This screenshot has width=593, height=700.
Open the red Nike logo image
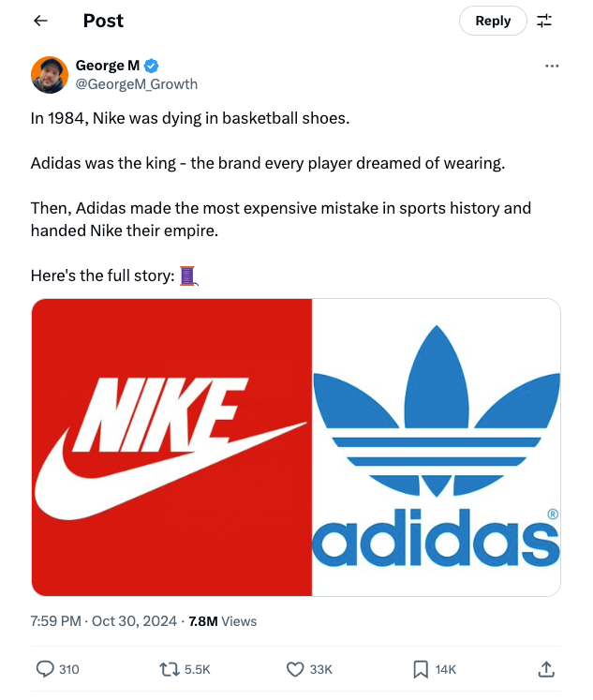(171, 447)
